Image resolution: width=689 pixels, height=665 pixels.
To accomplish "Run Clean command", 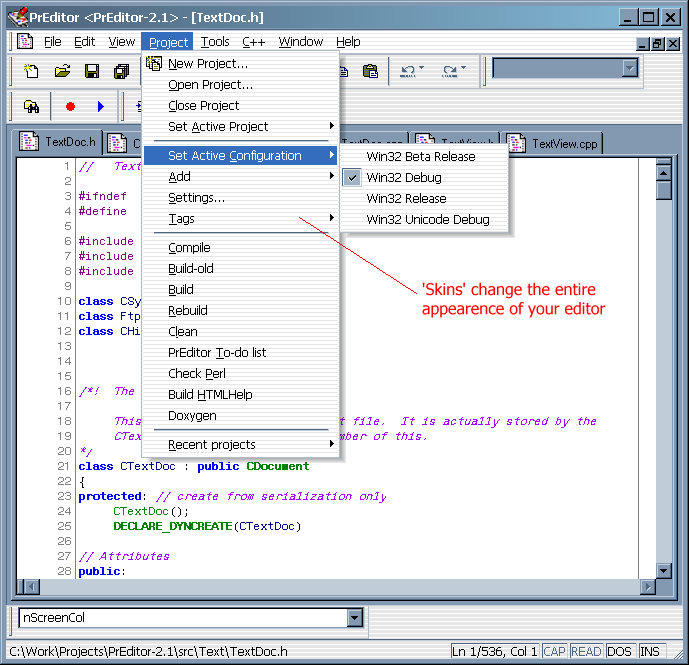I will [x=240, y=332].
